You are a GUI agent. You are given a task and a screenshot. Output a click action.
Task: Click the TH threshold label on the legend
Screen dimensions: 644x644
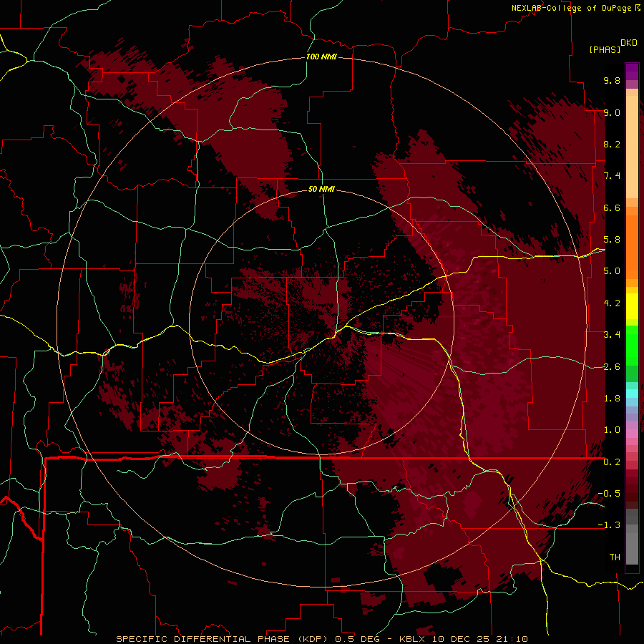615,557
